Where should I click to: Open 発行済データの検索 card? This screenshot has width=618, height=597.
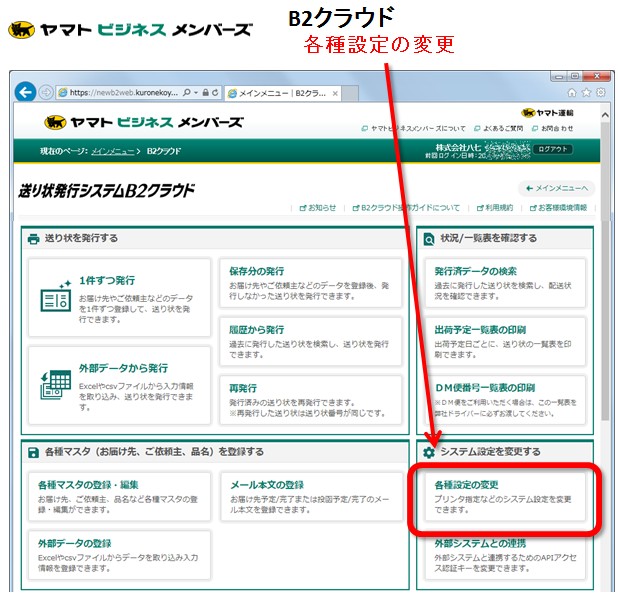point(505,283)
